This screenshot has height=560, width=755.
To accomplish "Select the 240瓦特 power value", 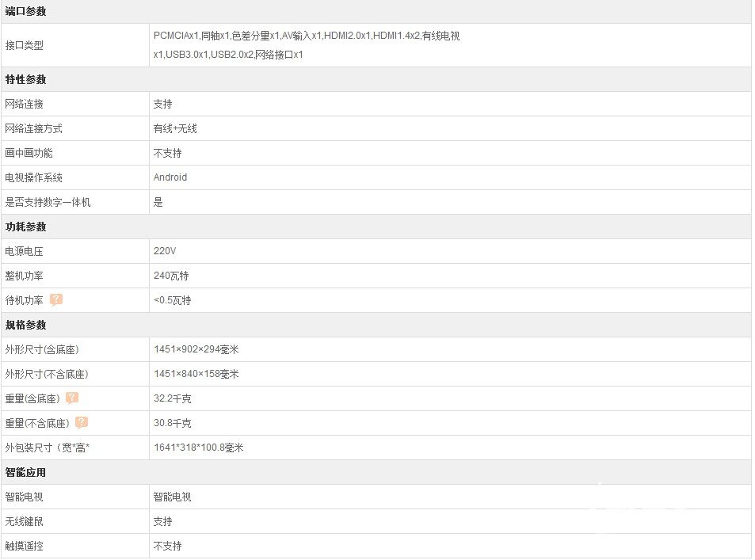I will click(171, 276).
